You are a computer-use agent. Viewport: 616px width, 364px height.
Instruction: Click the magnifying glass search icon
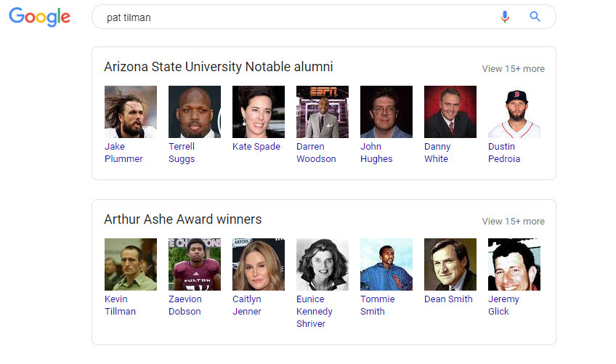(535, 17)
